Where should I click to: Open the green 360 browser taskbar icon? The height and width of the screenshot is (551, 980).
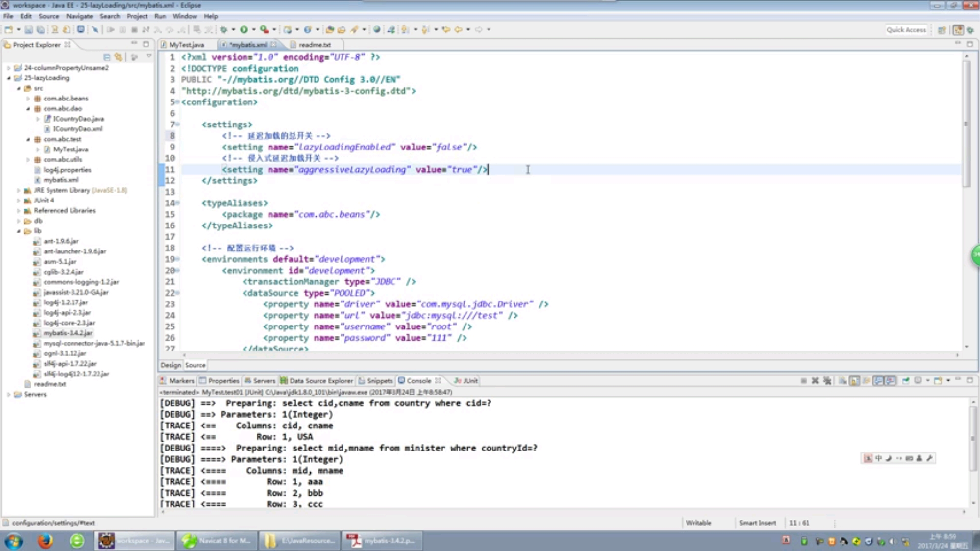click(77, 541)
